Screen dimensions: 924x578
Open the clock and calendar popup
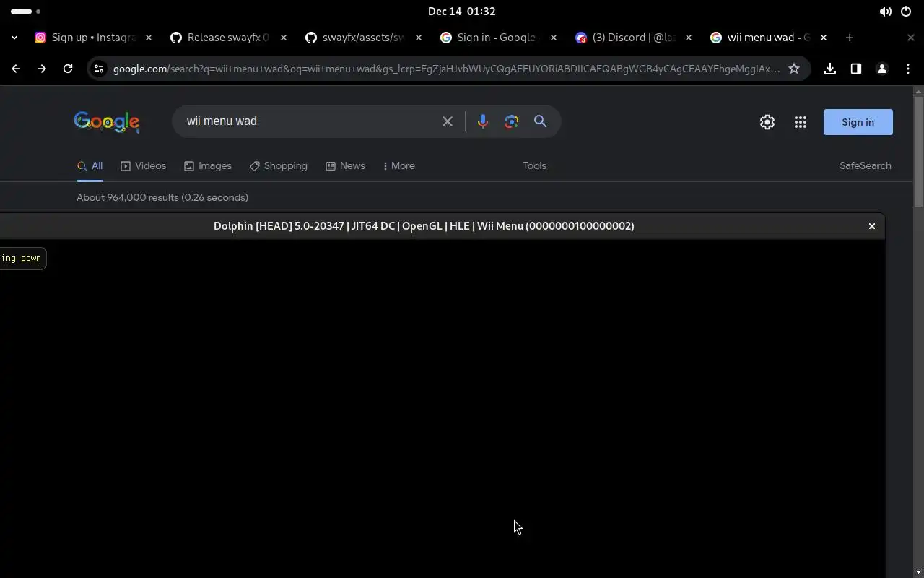pos(462,12)
